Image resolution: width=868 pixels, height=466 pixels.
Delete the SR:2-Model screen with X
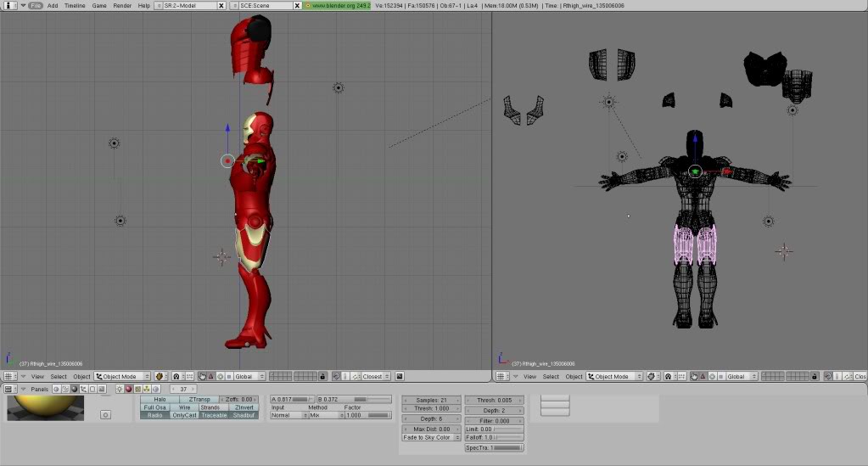click(x=221, y=6)
